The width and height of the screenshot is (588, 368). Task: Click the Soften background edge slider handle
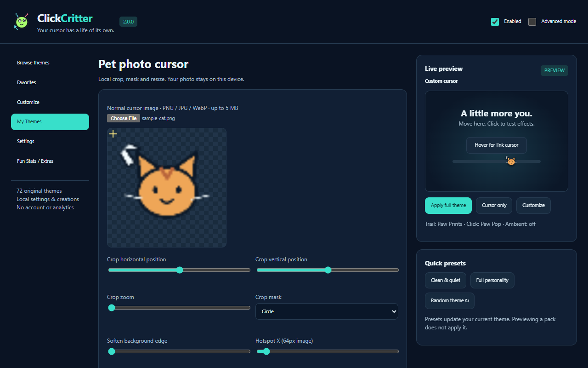pos(112,351)
